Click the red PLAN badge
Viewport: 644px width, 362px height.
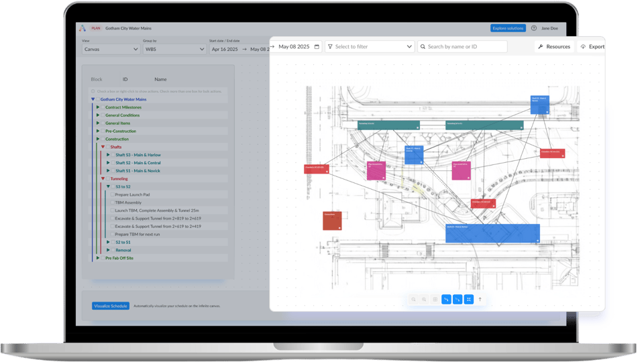pos(96,28)
